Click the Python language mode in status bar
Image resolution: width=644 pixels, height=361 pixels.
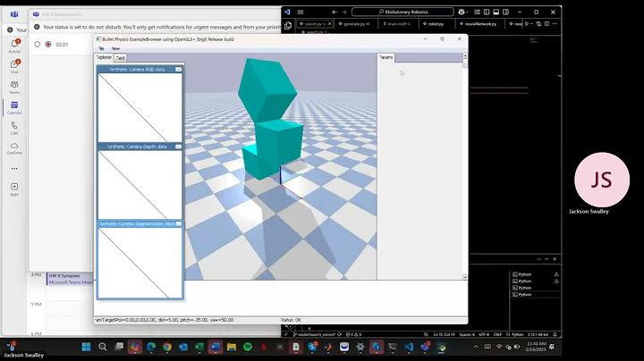pos(518,334)
